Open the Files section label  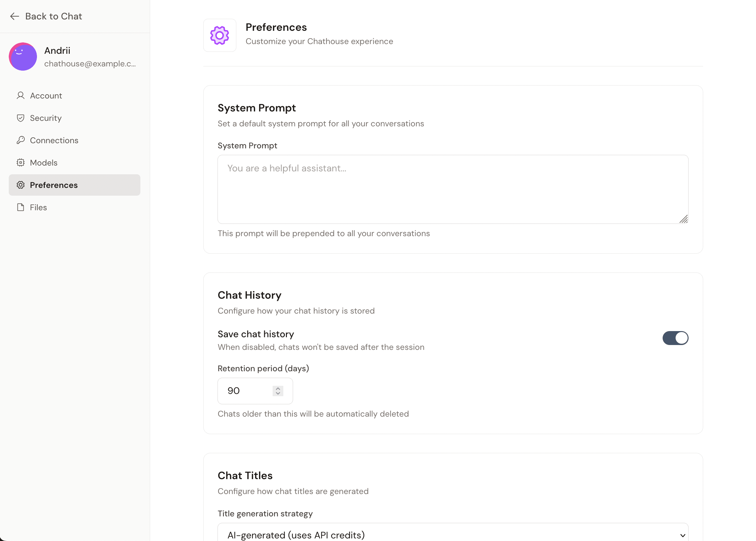(38, 207)
